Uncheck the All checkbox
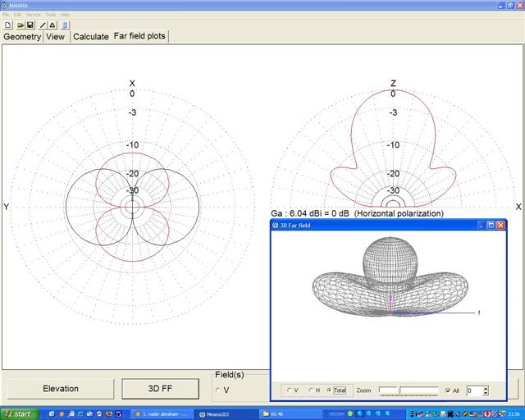This screenshot has width=525, height=420. [x=447, y=390]
